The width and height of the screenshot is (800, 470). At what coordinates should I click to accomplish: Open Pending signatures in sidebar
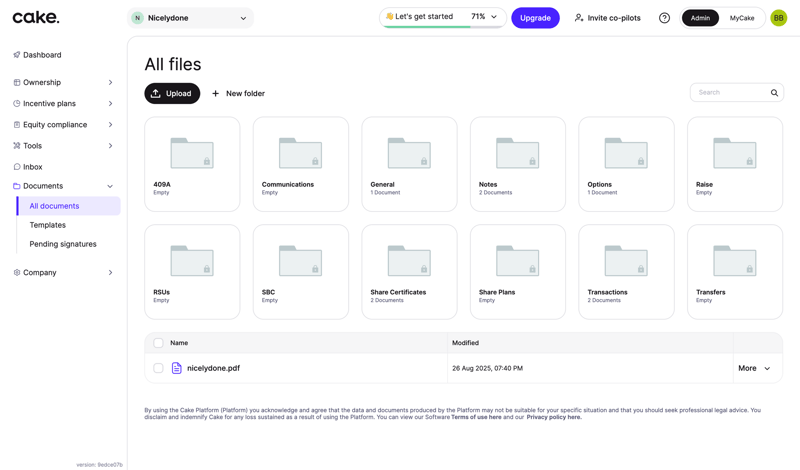[x=63, y=244]
